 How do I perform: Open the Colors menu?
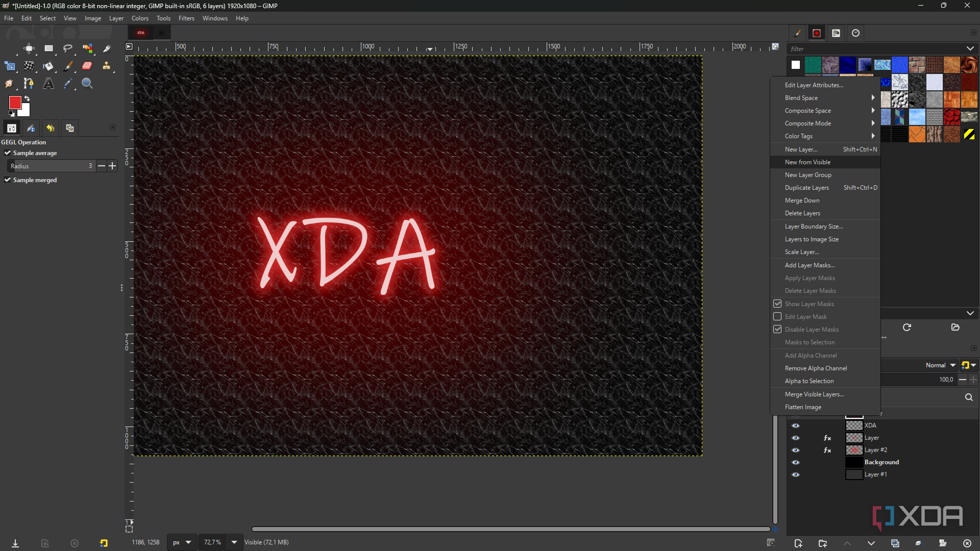[140, 18]
